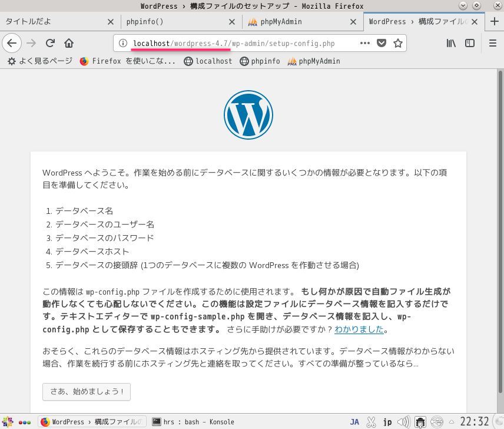The image size is (504, 429).
Task: Reload the current page
Action: (x=50, y=43)
